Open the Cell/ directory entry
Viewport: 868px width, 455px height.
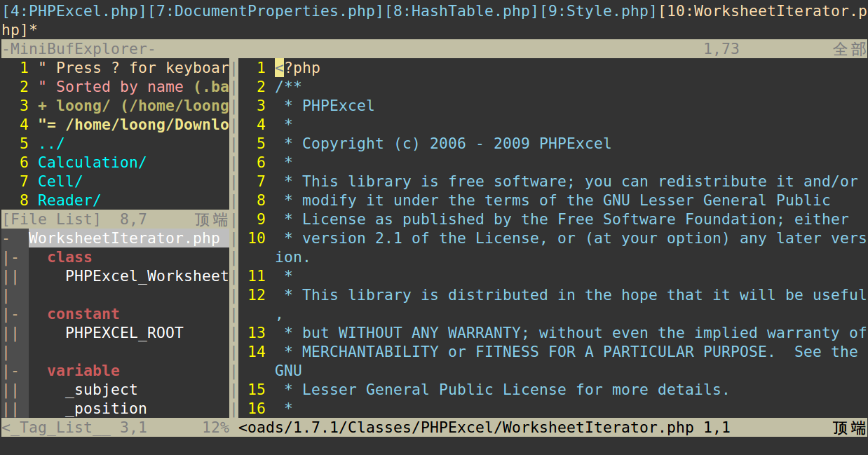[x=60, y=182]
